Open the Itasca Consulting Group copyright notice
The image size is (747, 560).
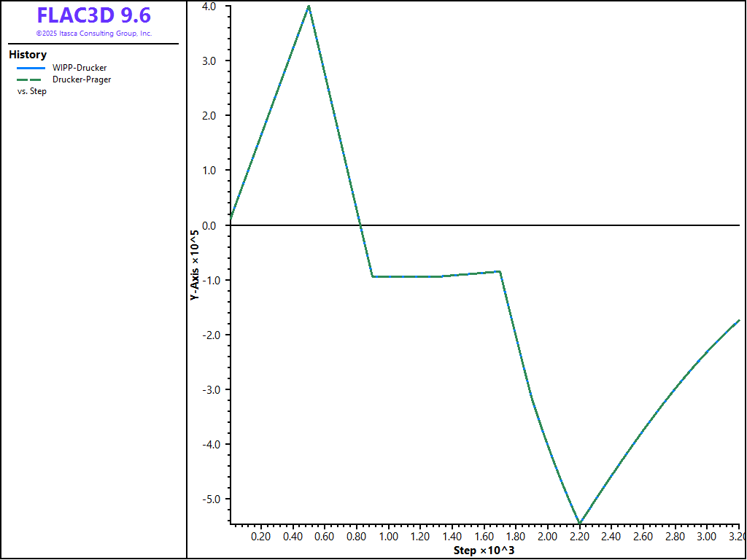pyautogui.click(x=94, y=34)
